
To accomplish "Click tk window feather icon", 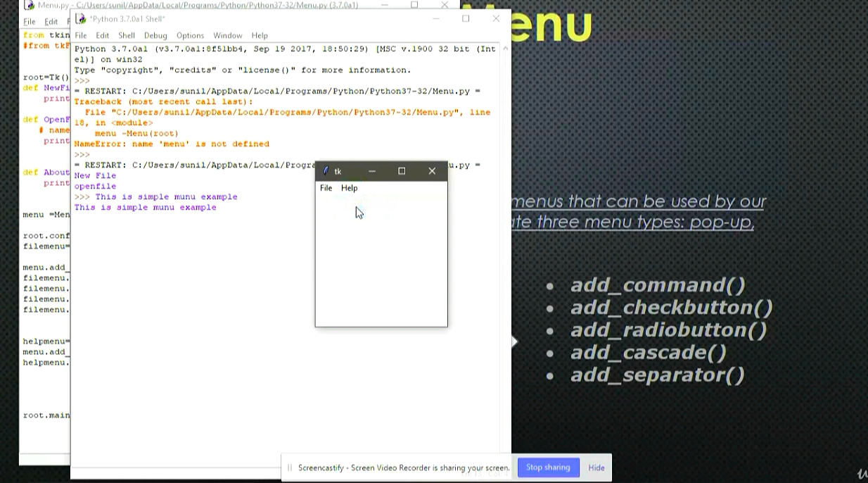I will click(326, 171).
